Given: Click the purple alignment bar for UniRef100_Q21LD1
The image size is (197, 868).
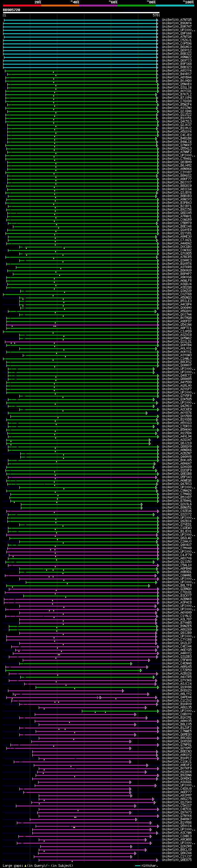Looking at the screenshot, I should (82, 342).
